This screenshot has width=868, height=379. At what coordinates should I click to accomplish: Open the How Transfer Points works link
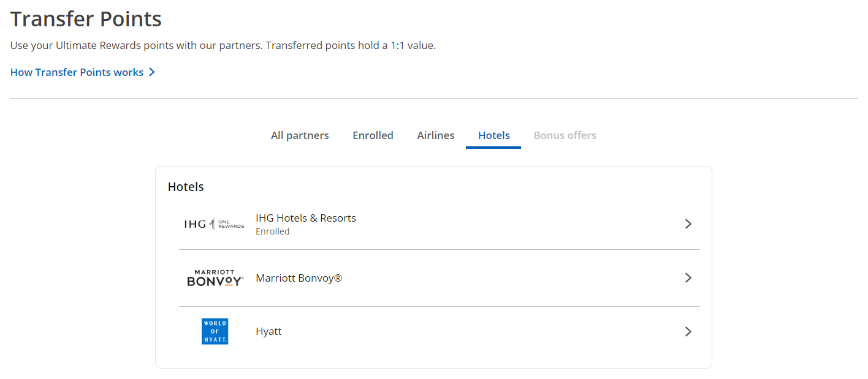pos(77,72)
